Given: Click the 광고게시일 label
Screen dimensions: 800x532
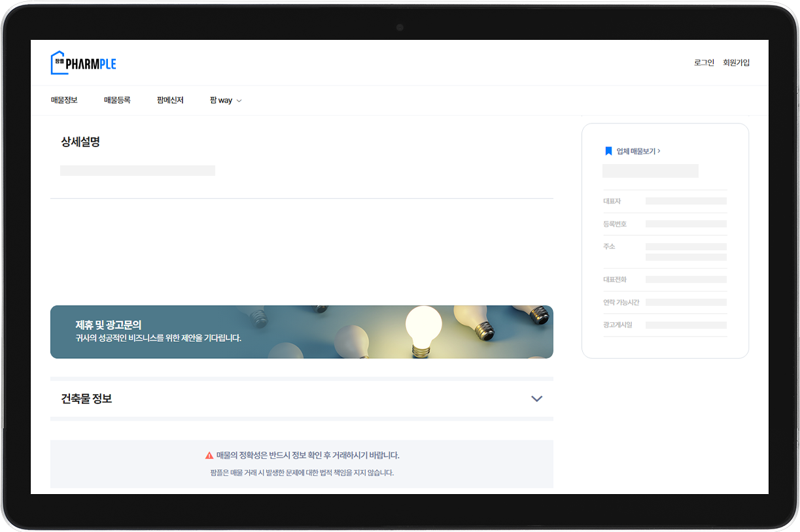Looking at the screenshot, I should (617, 325).
